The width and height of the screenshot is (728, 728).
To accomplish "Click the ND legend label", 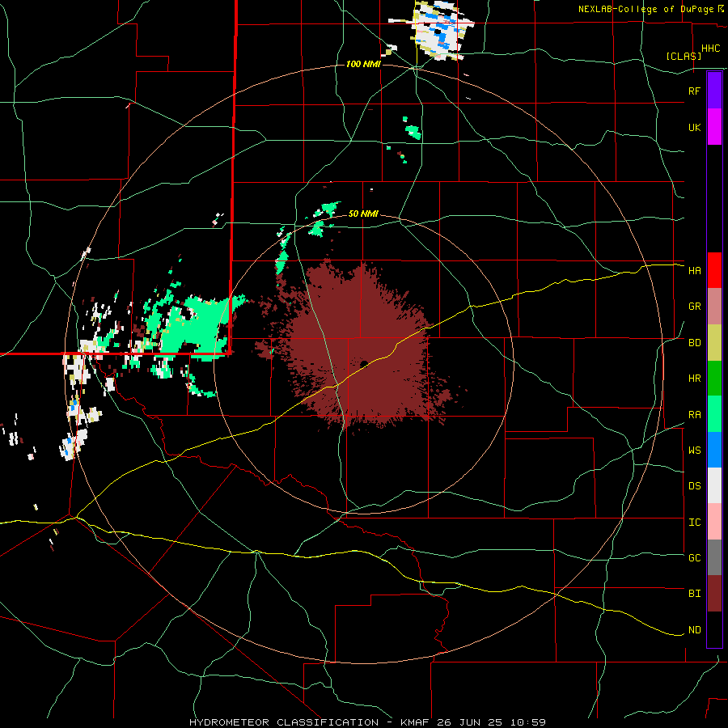I will click(694, 630).
